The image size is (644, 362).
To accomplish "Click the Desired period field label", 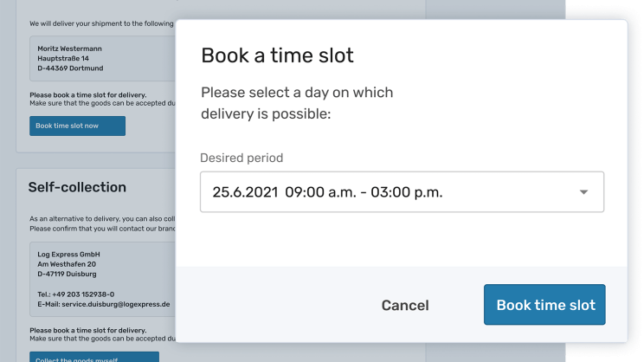I will (241, 158).
